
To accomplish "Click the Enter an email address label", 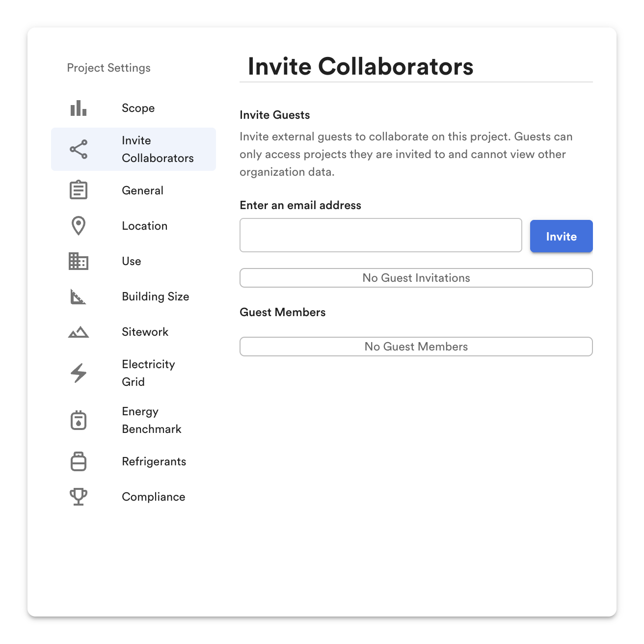I will coord(300,205).
